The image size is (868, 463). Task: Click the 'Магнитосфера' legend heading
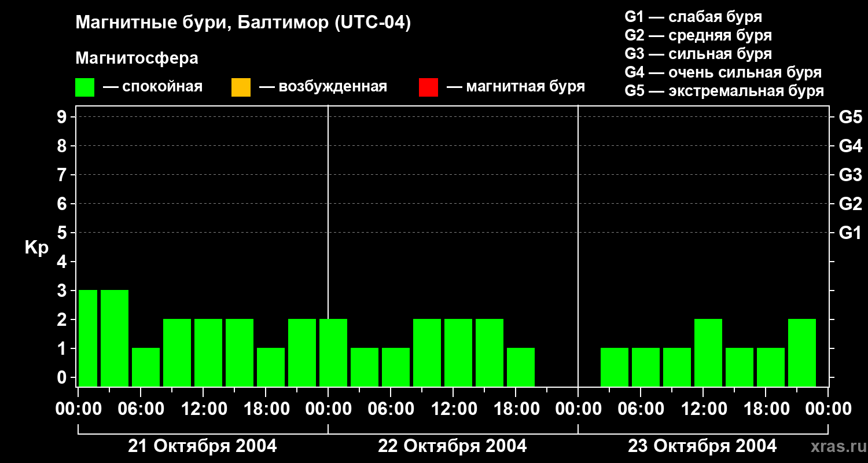(137, 58)
